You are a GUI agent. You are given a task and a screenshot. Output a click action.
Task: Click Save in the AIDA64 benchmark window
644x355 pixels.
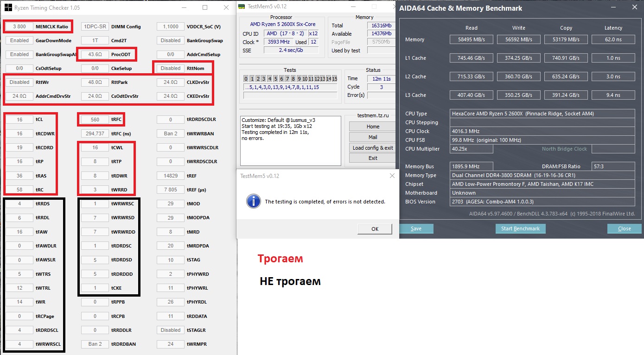click(416, 228)
